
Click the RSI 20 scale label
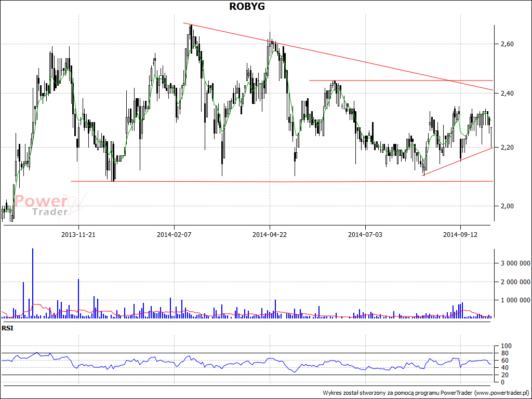(504, 375)
